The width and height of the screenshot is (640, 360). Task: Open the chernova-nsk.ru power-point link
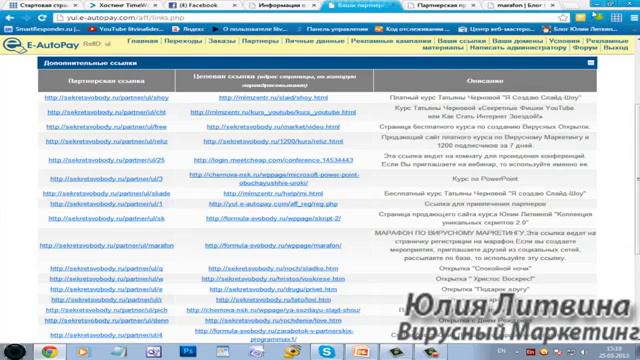pos(274,179)
